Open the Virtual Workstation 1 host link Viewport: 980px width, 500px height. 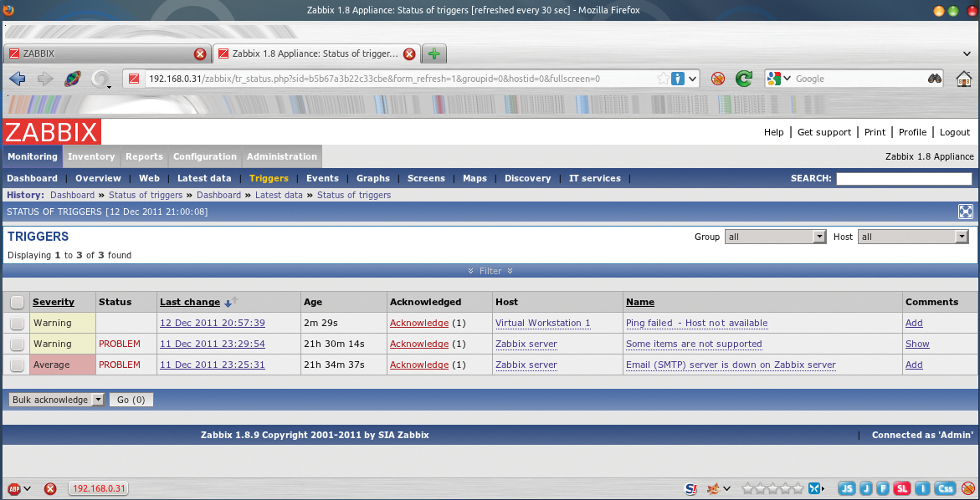tap(543, 324)
